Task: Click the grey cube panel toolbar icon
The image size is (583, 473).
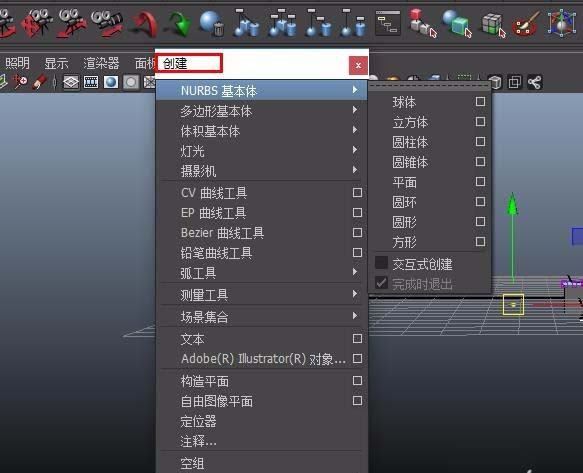Action: click(495, 82)
